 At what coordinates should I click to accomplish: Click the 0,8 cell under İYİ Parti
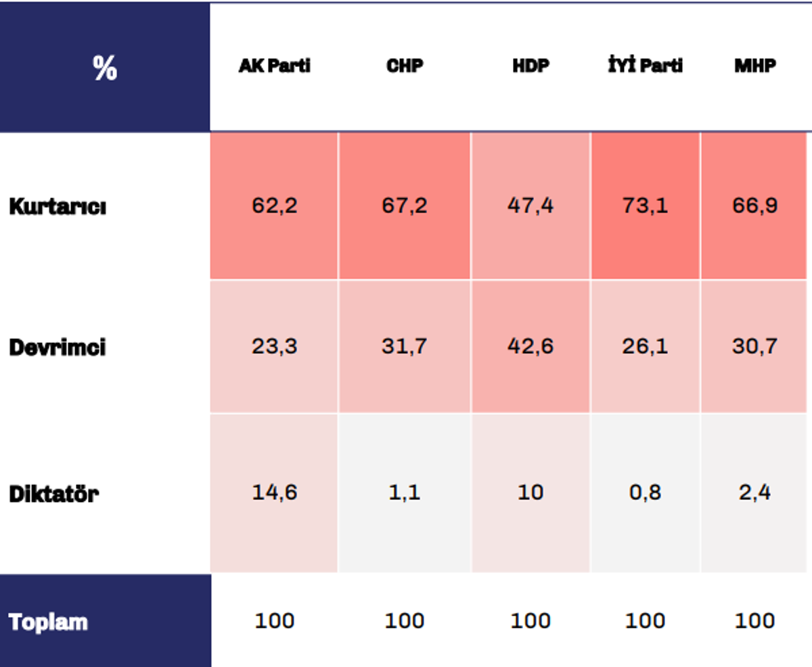pos(646,493)
